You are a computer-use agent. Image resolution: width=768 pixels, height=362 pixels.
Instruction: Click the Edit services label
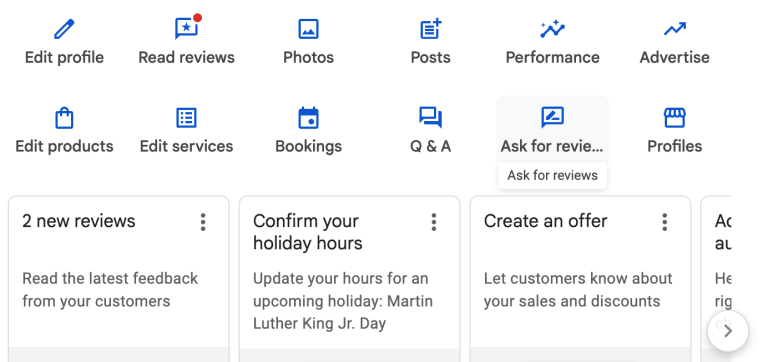point(187,146)
